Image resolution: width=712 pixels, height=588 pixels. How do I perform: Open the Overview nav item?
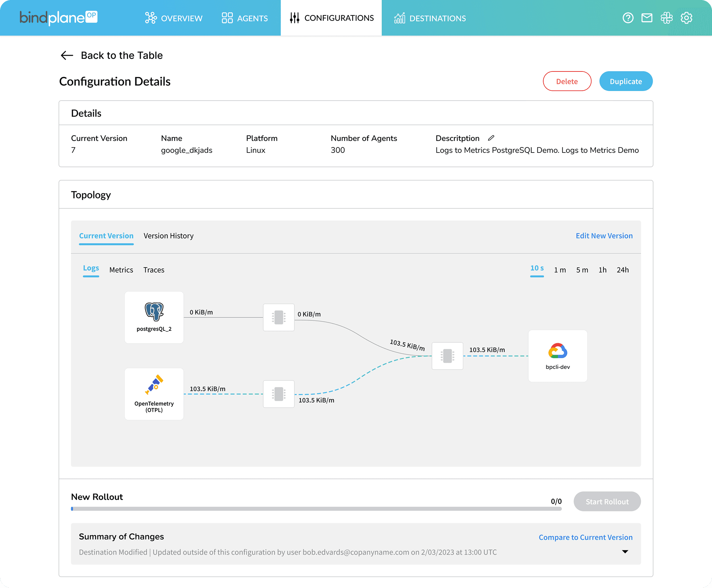(174, 18)
